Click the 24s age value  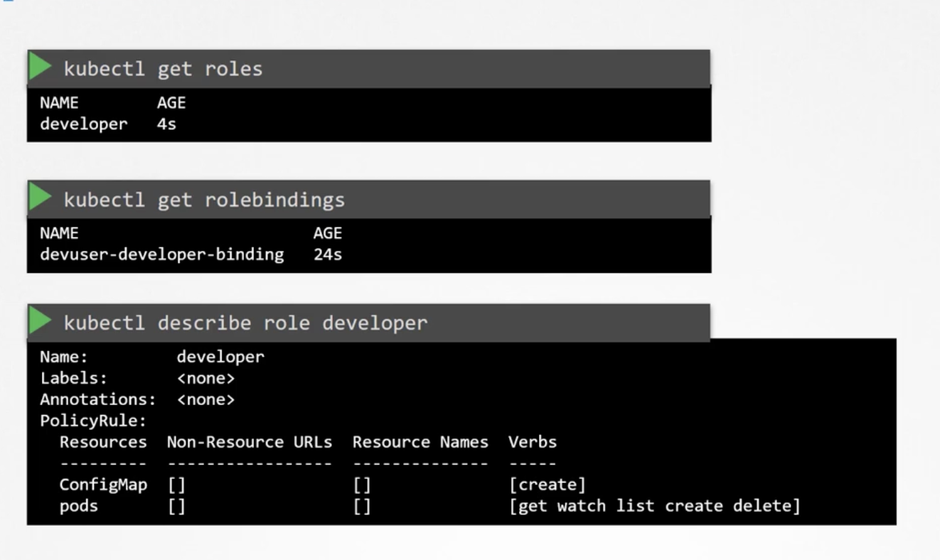pyautogui.click(x=327, y=254)
